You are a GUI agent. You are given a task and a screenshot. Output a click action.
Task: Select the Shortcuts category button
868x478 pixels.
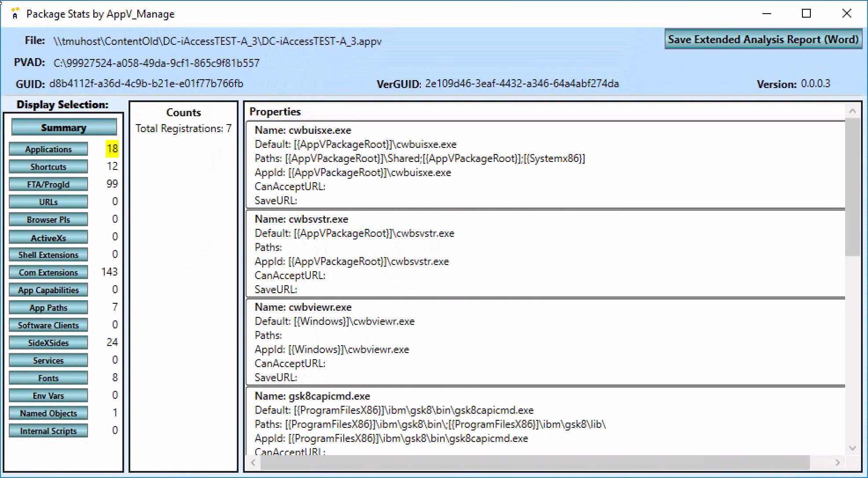(48, 167)
